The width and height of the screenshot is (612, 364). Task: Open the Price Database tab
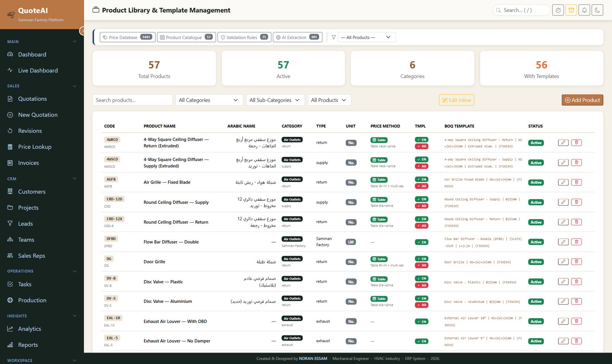pyautogui.click(x=127, y=37)
